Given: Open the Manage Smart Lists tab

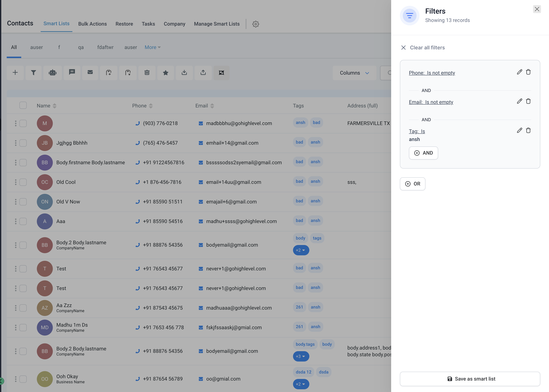Looking at the screenshot, I should pyautogui.click(x=216, y=24).
